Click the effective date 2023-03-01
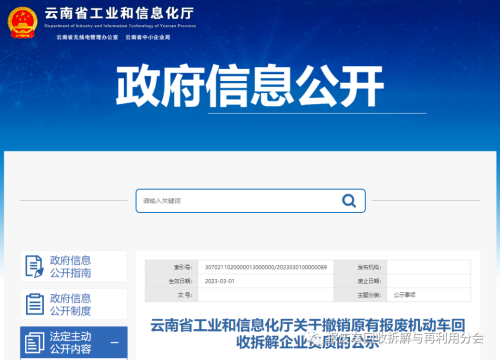The width and height of the screenshot is (500, 360). pos(219,281)
